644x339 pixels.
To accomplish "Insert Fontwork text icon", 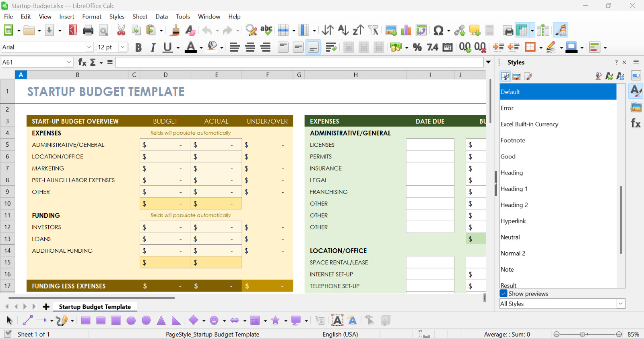I will (353, 320).
